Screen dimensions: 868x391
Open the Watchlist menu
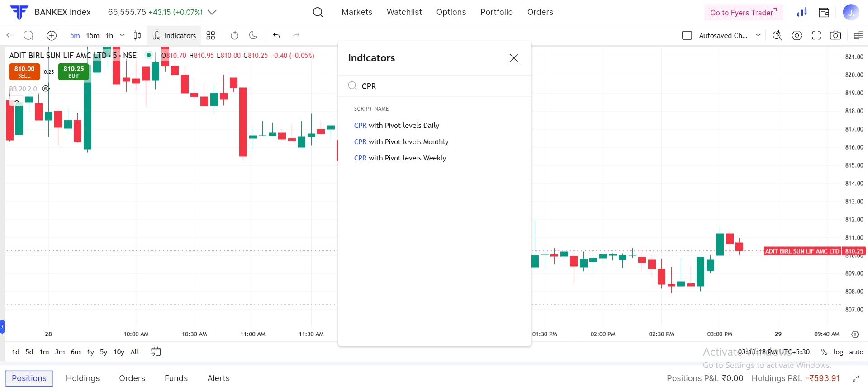coord(404,12)
